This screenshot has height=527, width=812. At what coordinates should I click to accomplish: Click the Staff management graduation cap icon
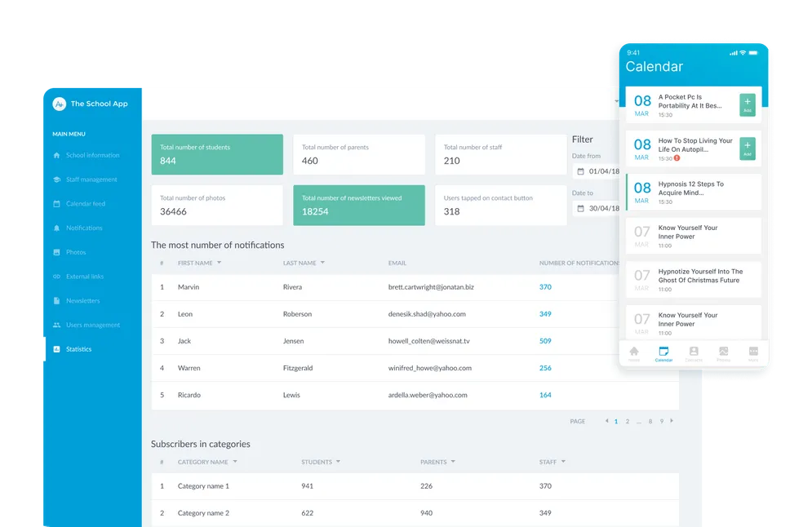point(56,179)
